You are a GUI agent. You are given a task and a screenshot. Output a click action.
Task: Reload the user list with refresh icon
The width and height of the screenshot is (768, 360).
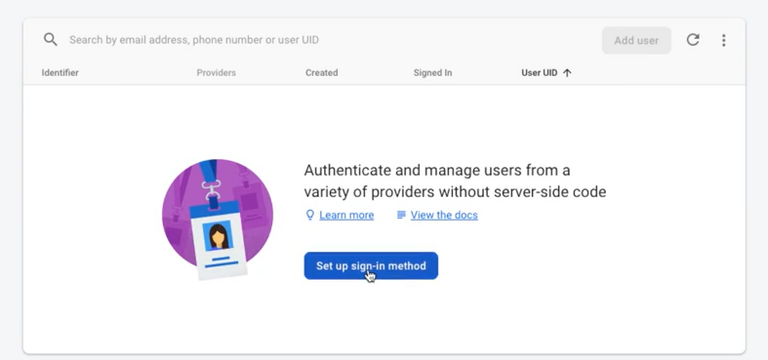click(693, 40)
